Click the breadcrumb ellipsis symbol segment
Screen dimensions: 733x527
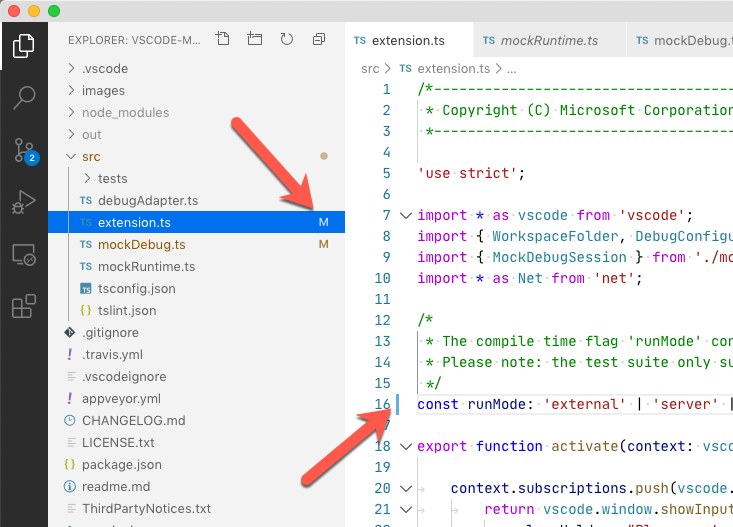[x=512, y=69]
